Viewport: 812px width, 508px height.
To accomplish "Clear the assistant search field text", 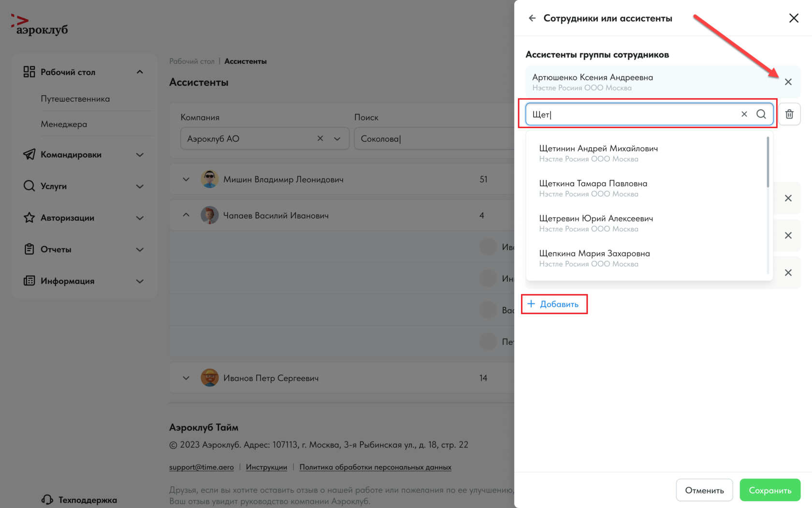I will (x=744, y=114).
